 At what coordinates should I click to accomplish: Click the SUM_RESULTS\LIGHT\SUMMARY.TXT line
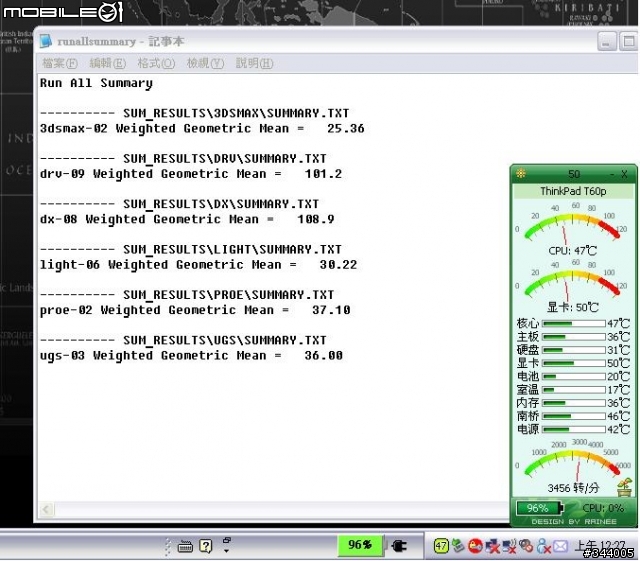tap(191, 249)
